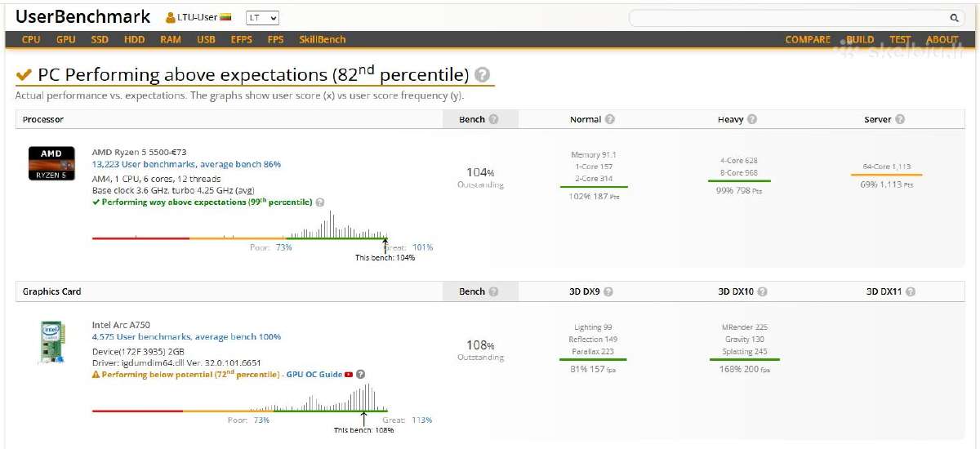Open the TEST menu item
Image resolution: width=980 pixels, height=449 pixels.
900,39
